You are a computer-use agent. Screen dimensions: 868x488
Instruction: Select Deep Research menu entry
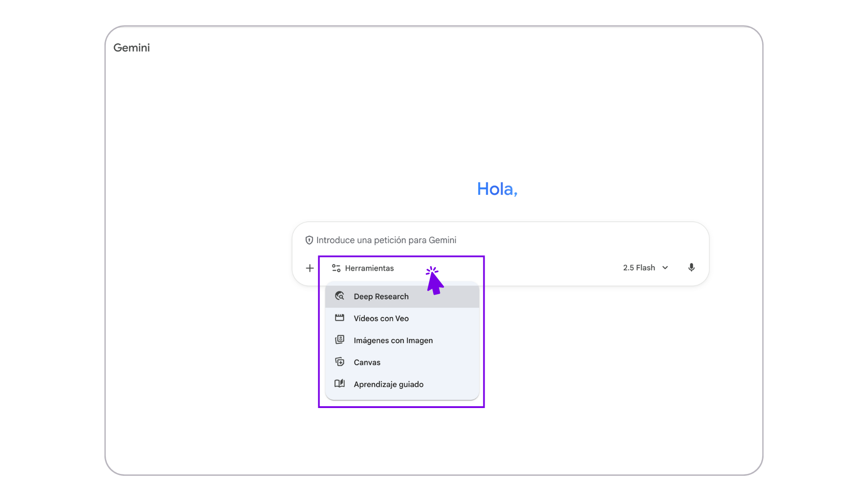point(381,296)
